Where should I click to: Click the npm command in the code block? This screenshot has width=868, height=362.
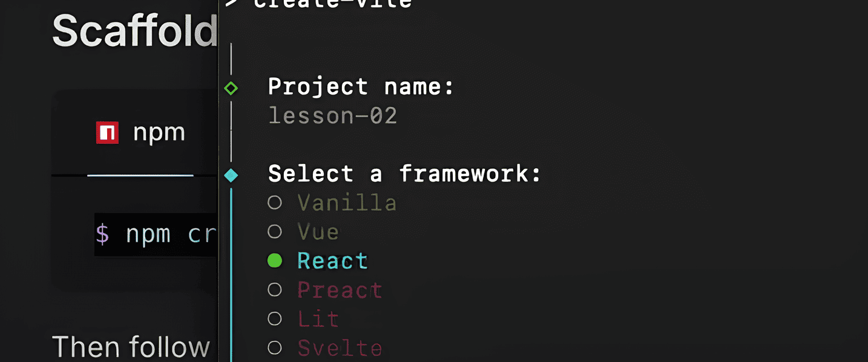(x=171, y=234)
